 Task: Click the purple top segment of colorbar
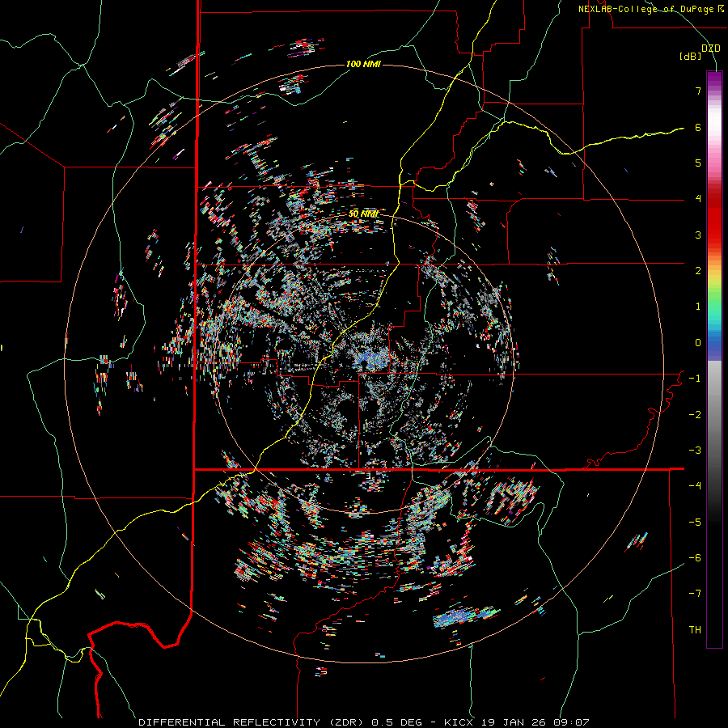714,79
